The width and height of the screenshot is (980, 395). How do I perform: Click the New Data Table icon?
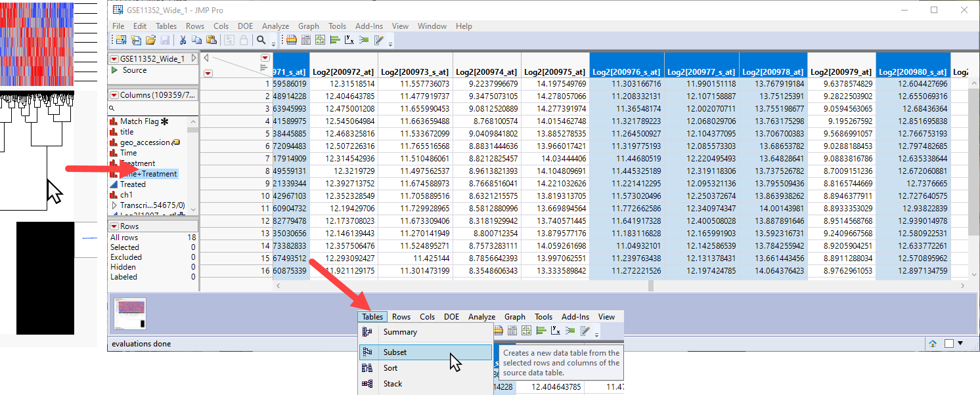pos(121,40)
